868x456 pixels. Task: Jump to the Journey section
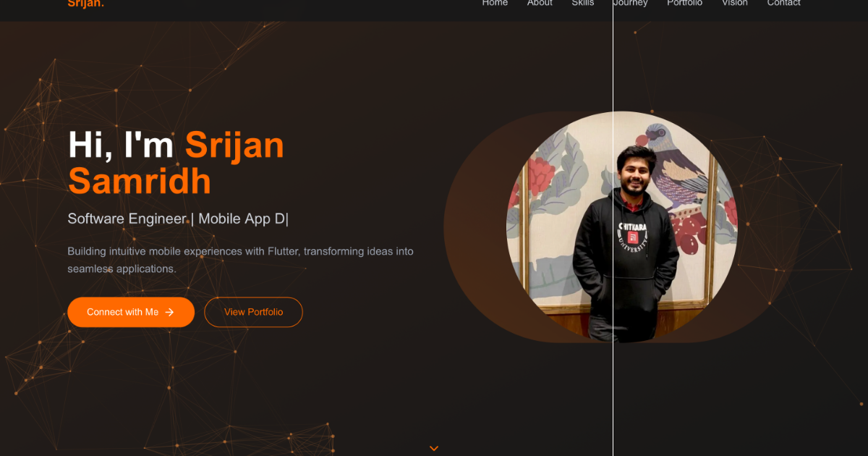[x=630, y=4]
